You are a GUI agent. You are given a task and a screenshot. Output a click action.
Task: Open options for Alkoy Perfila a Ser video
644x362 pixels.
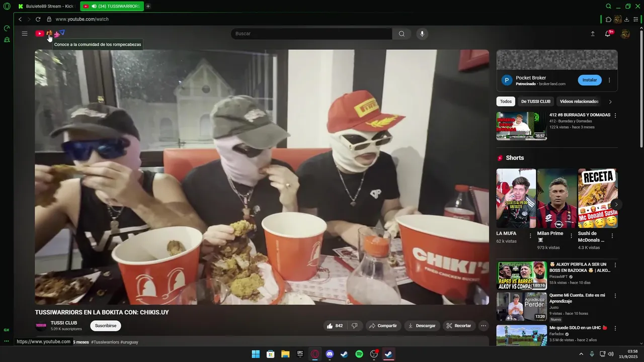[615, 265]
